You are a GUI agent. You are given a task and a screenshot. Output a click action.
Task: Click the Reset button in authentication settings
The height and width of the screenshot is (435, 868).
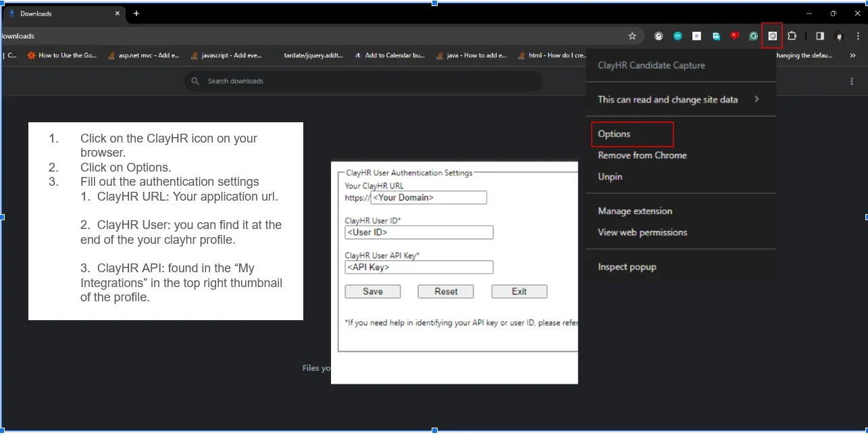coord(446,292)
